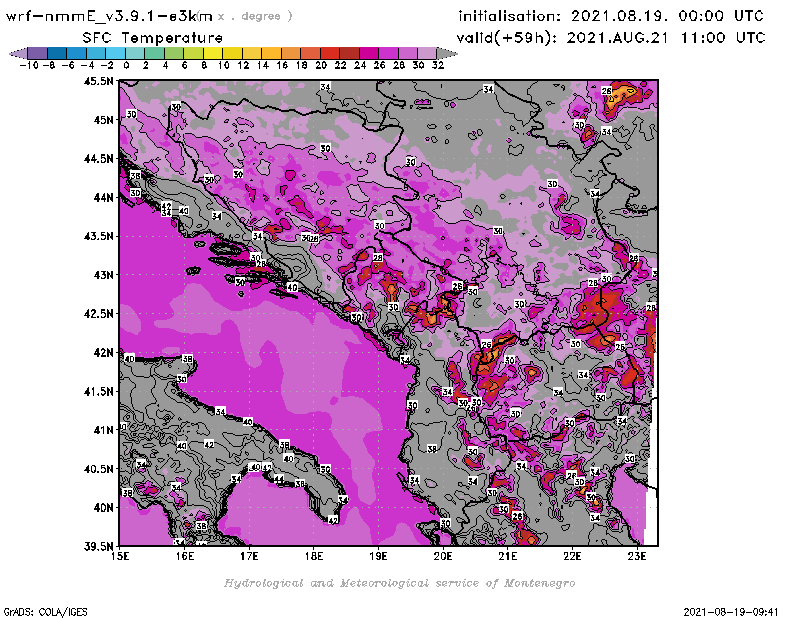This screenshot has height=618, width=800.
Task: Select the 40.5N latitude label
Action: pos(99,469)
